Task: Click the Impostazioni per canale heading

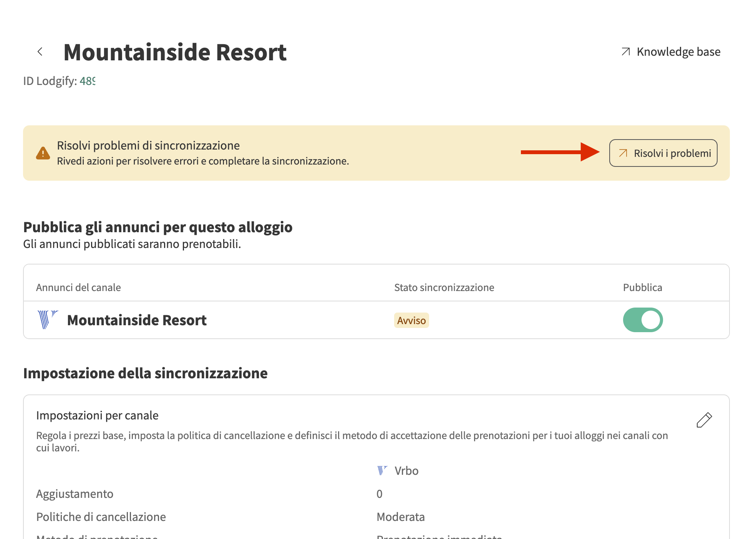Action: (x=97, y=415)
